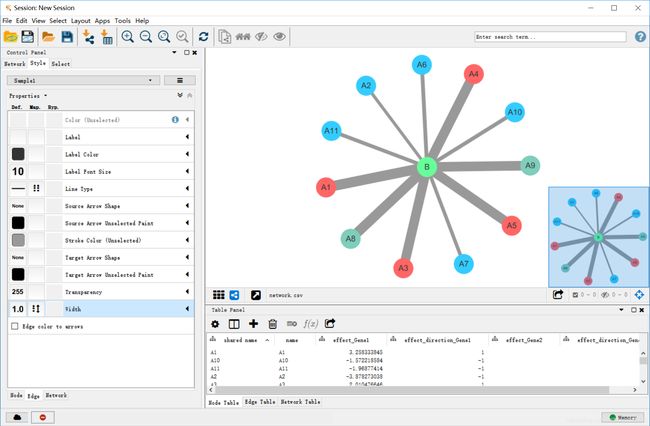Click the cloud icon in status bar
Image resolution: width=650 pixels, height=426 pixels.
[x=17, y=417]
